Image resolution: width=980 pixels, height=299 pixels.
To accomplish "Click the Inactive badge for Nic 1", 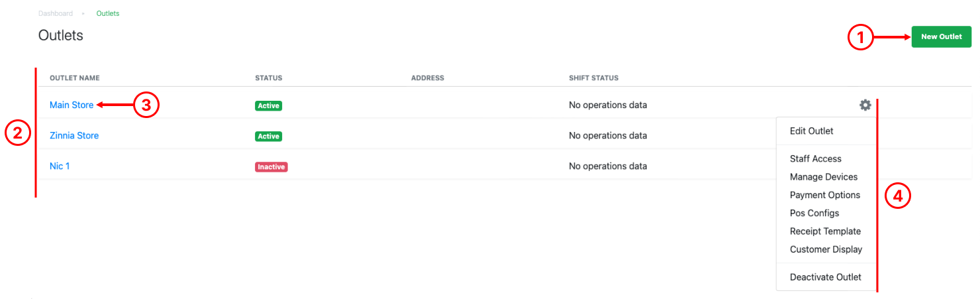I will pyautogui.click(x=271, y=167).
